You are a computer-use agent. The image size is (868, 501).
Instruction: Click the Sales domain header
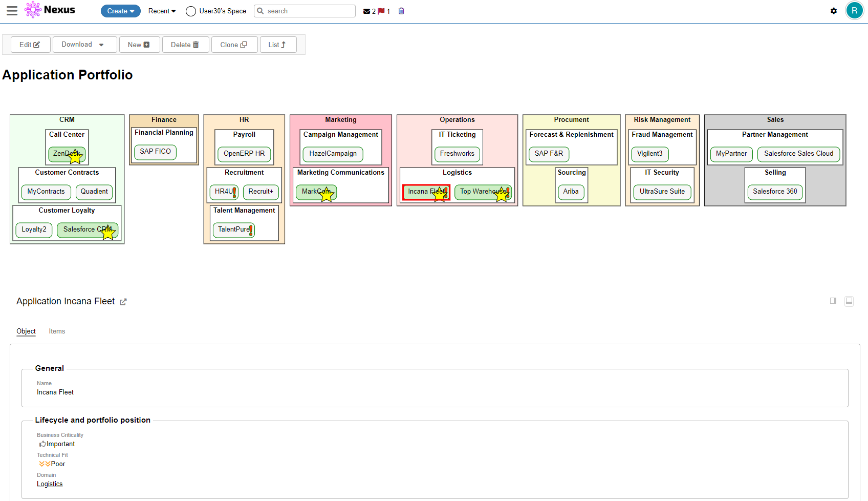(x=775, y=120)
